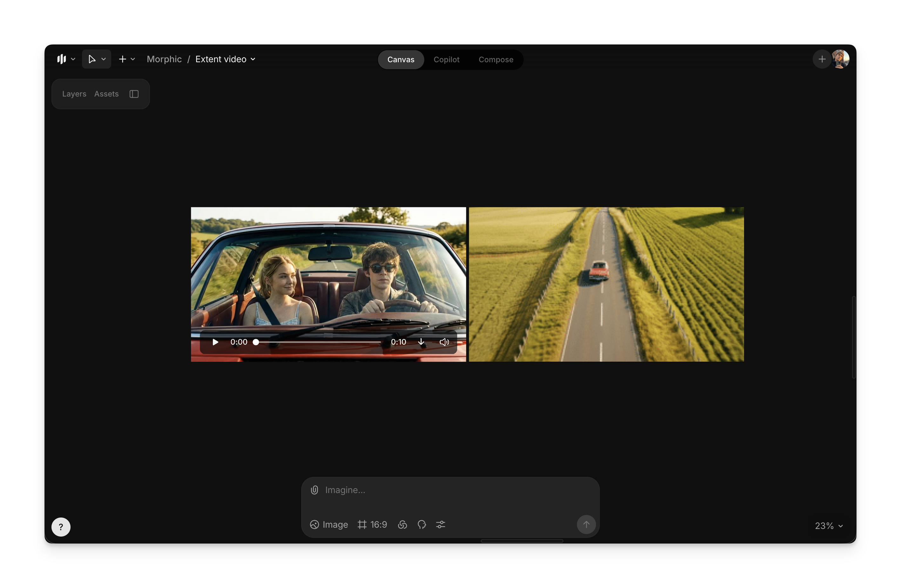Toggle the sidebar panel icon
The image size is (901, 588).
pos(134,94)
